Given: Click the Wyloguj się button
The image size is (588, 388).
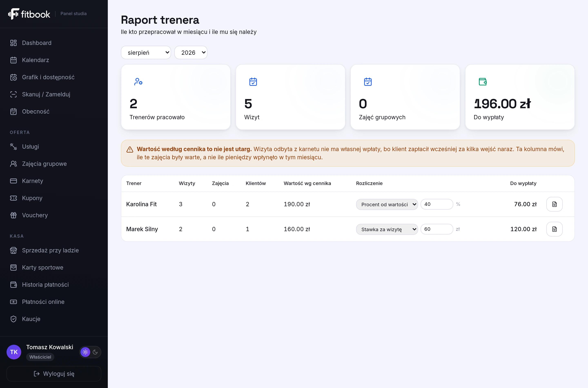Looking at the screenshot, I should 54,374.
